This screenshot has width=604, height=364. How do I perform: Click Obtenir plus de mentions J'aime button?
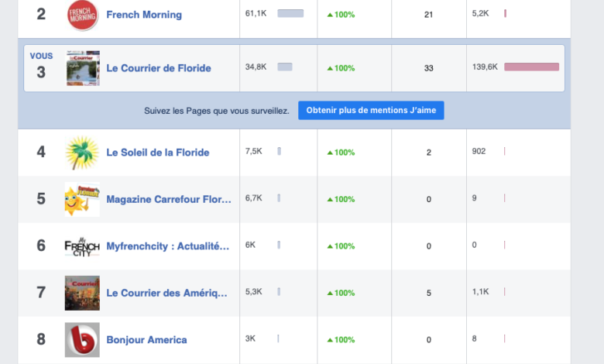(x=371, y=111)
